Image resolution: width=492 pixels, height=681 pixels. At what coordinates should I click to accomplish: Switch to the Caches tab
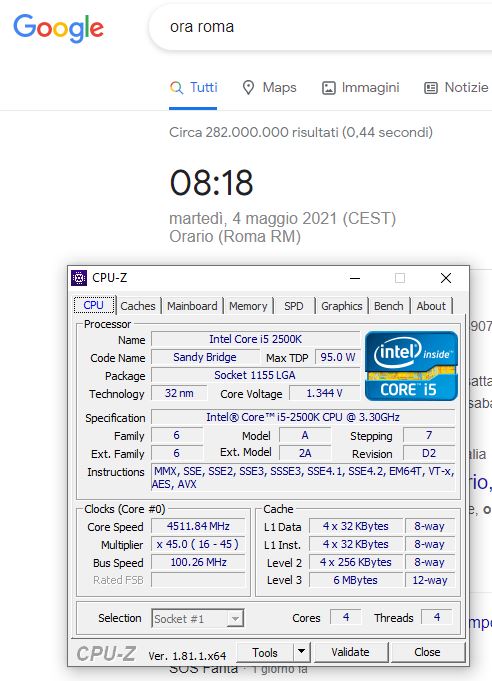click(138, 306)
